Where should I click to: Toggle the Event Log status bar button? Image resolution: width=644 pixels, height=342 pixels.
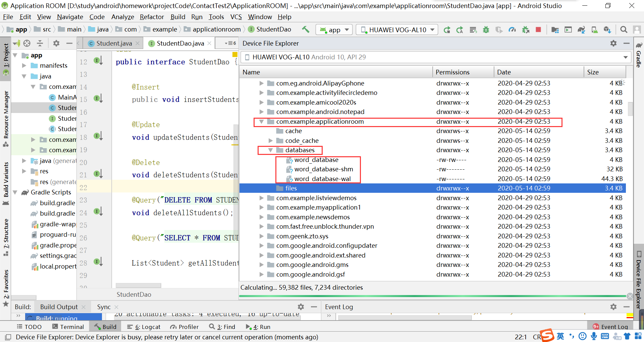[610, 327]
